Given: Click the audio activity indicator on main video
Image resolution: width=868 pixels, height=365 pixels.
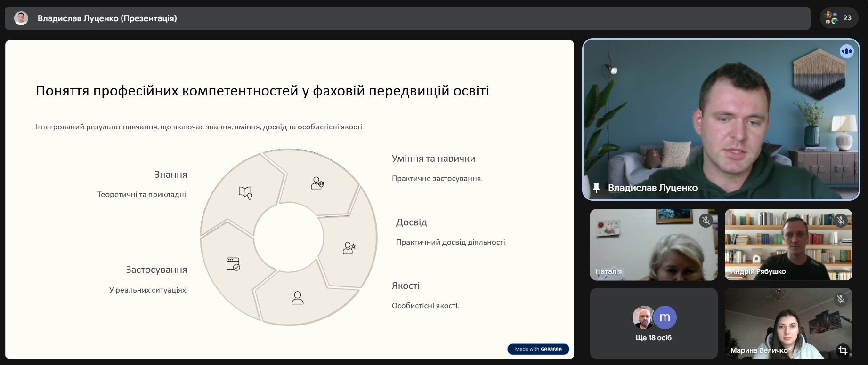Looking at the screenshot, I should [x=846, y=51].
